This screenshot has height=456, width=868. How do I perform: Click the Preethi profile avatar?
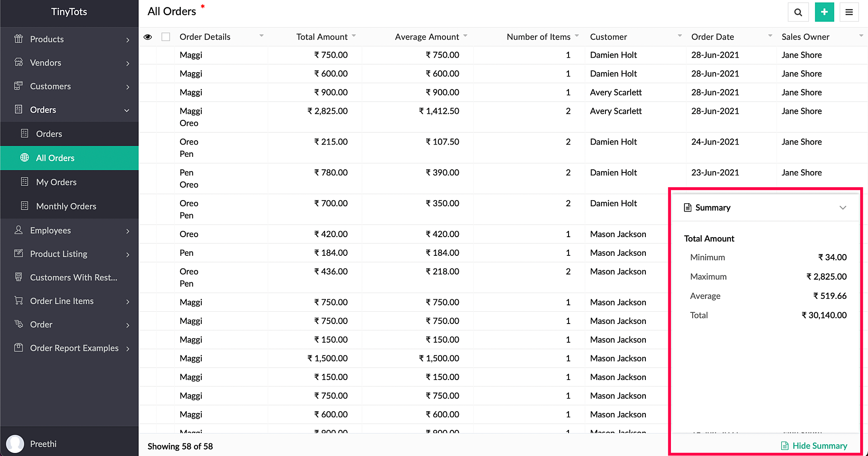click(x=15, y=444)
